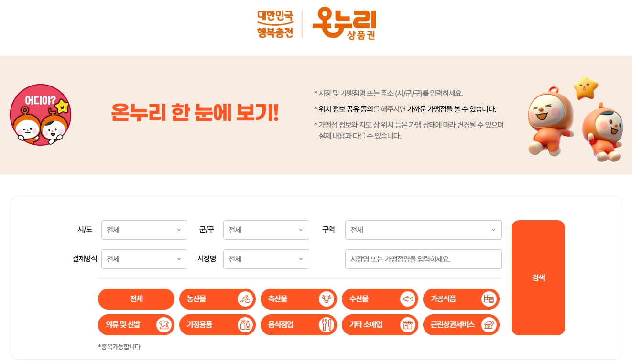Click the 시/도 label
This screenshot has height=364, width=632.
click(85, 230)
